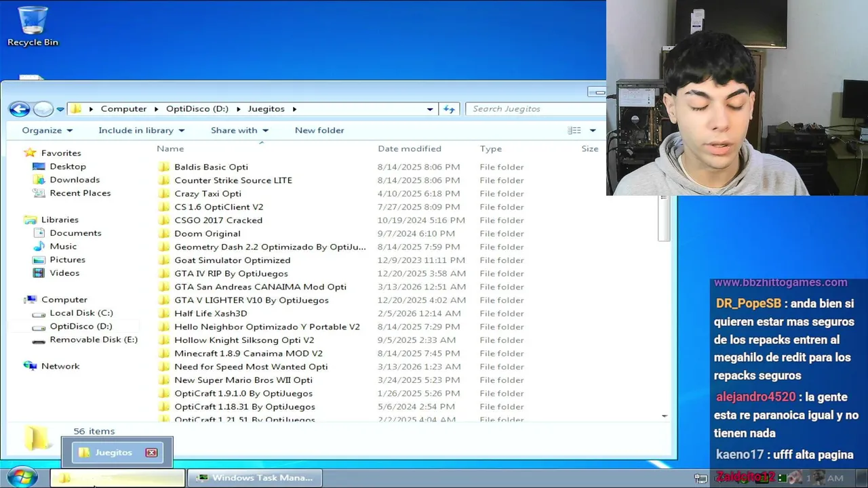Change view with the views icon
This screenshot has height=488, width=868.
click(574, 130)
